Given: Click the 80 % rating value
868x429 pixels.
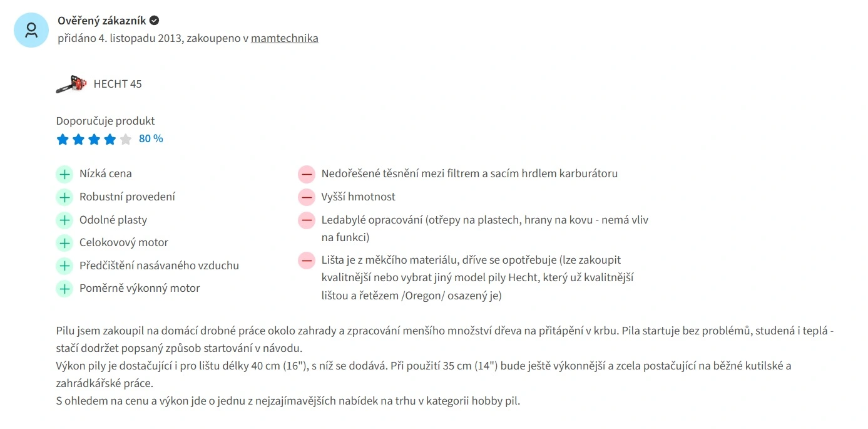Looking at the screenshot, I should 151,138.
